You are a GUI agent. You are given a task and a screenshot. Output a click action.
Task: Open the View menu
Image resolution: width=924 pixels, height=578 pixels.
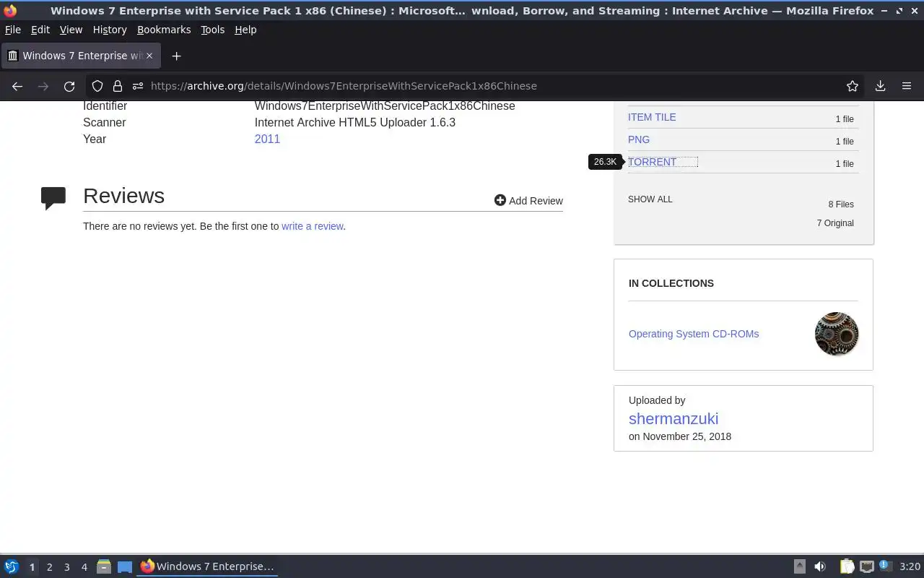(x=71, y=30)
